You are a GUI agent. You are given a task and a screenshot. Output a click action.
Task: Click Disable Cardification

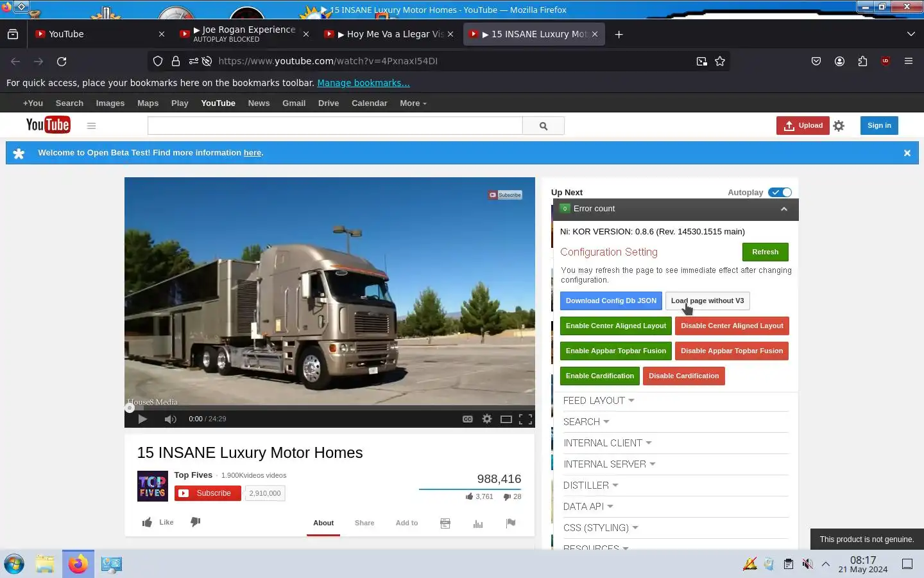point(684,376)
